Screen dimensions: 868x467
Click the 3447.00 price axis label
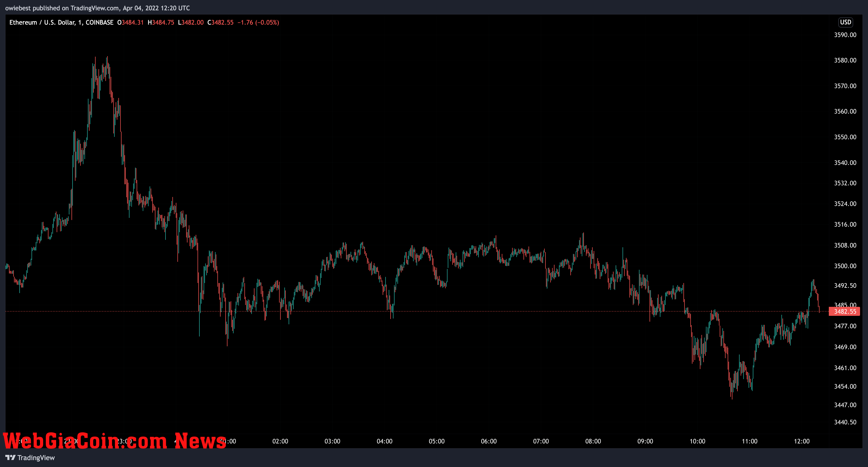pyautogui.click(x=845, y=405)
